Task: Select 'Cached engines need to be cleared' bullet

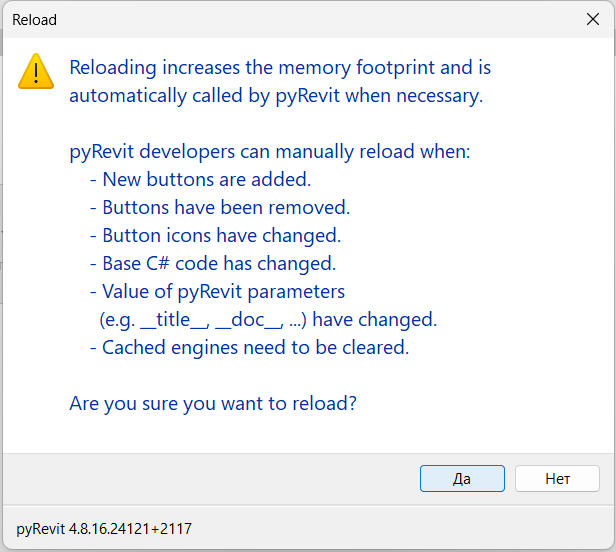Action: [x=250, y=348]
